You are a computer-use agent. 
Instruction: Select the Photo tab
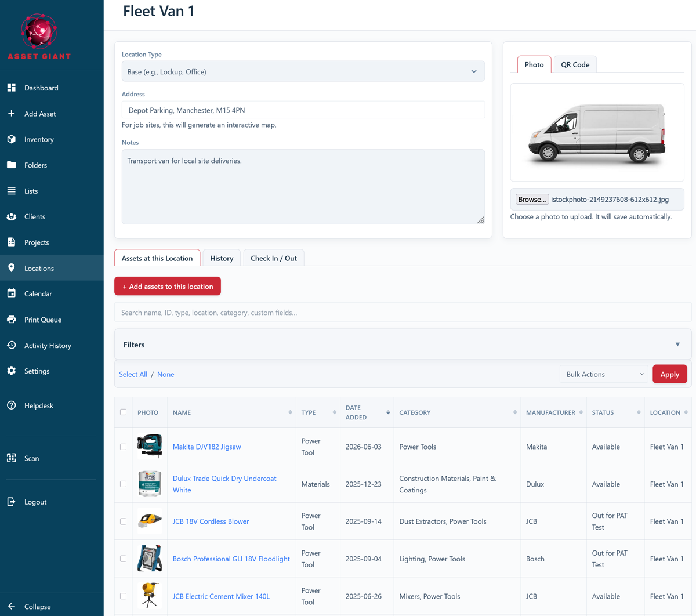[x=534, y=64]
